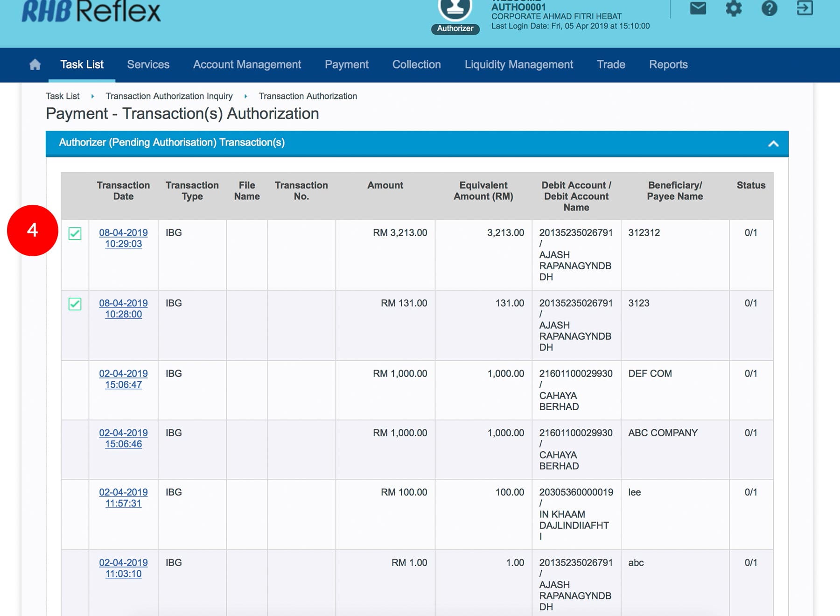This screenshot has height=616, width=840.
Task: Uncheck the RM 3,213.00 transaction checkbox
Action: 75,233
